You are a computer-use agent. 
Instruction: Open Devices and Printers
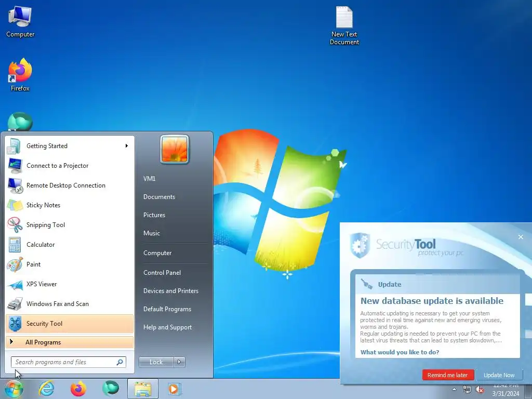pos(170,291)
